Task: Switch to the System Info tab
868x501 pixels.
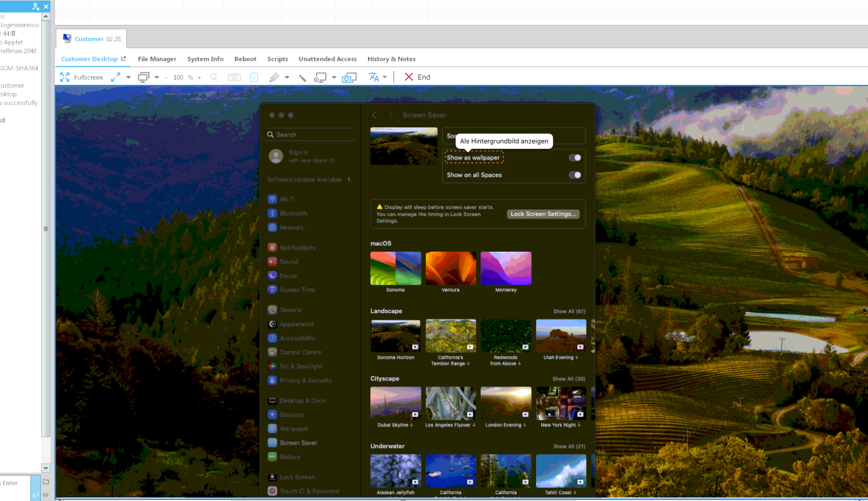Action: (x=205, y=59)
